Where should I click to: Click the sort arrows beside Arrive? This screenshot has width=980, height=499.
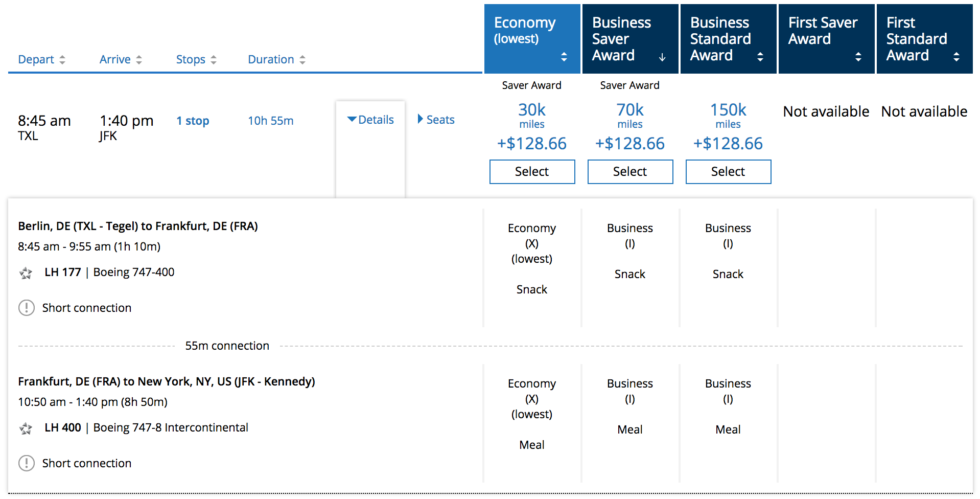tap(139, 60)
